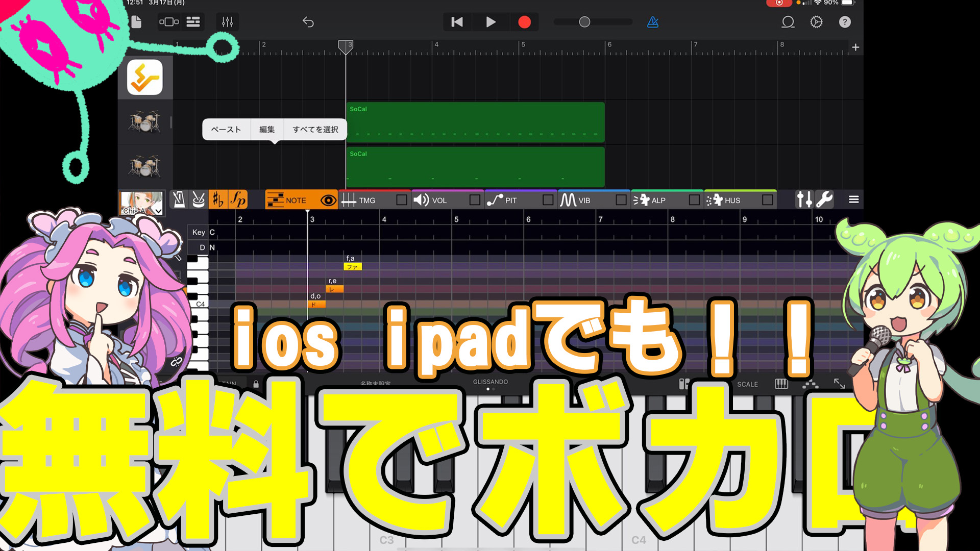Check the VIB parameter checkbox
The width and height of the screenshot is (980, 551).
click(621, 200)
